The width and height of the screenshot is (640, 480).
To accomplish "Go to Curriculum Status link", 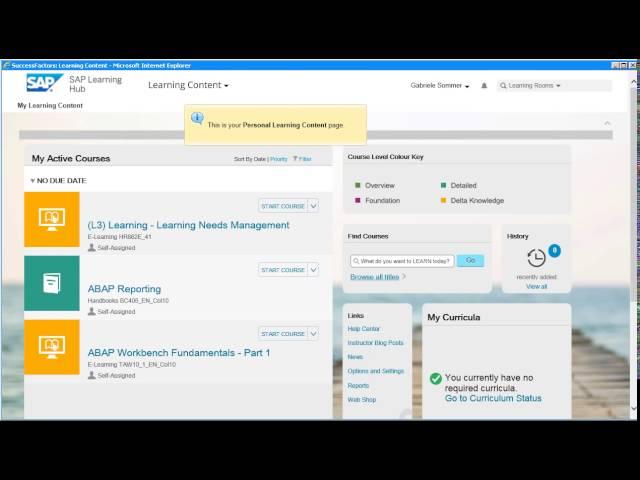I will [493, 398].
